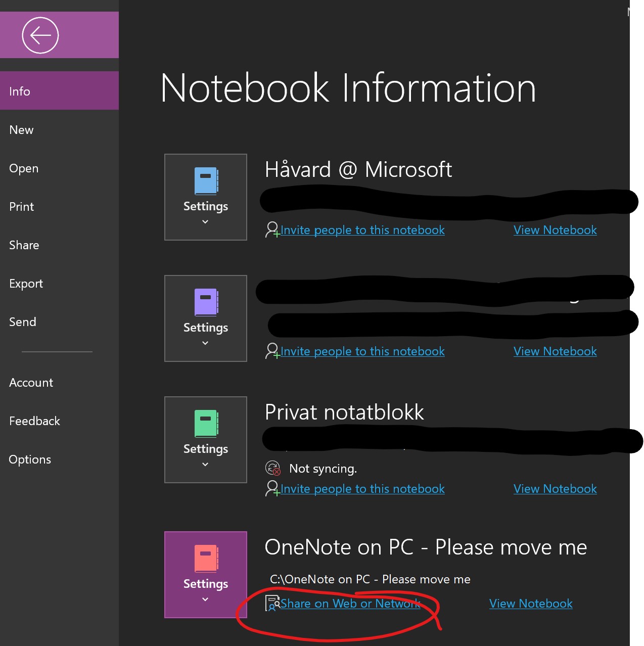
Task: Click the Not syncing status icon
Action: (273, 468)
